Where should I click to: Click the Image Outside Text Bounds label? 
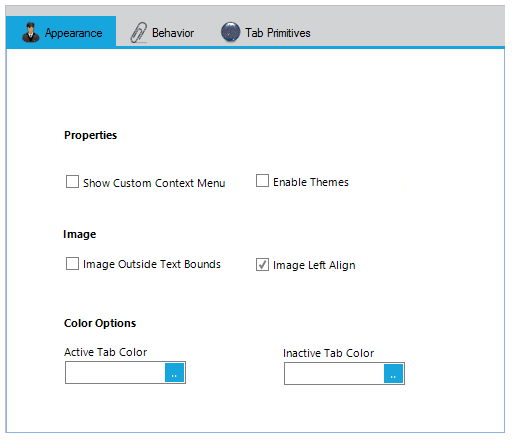coord(152,264)
